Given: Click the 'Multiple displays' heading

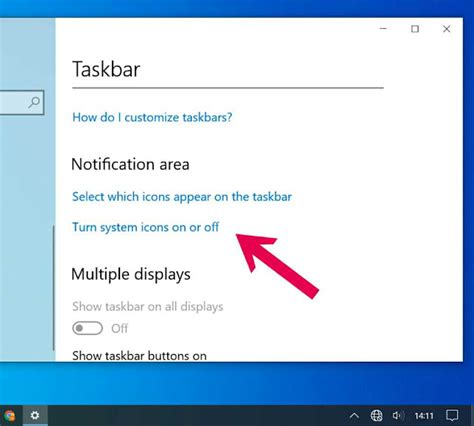Looking at the screenshot, I should (x=131, y=275).
